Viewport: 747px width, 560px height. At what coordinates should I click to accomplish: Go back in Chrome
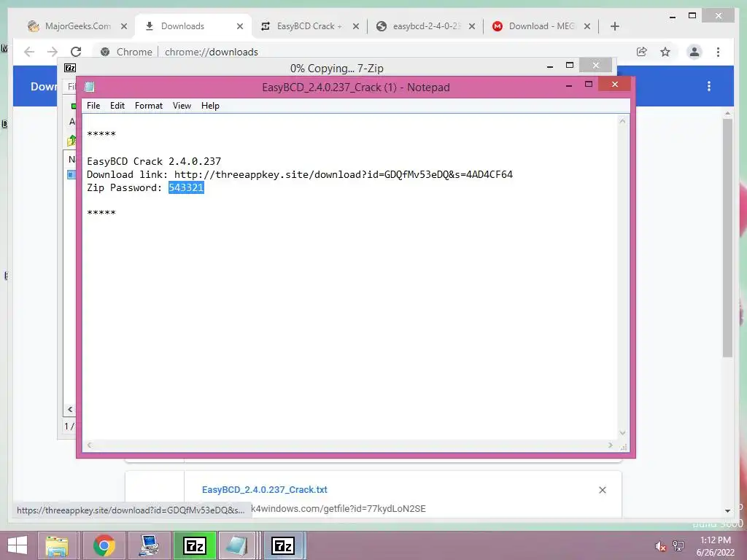coord(29,52)
